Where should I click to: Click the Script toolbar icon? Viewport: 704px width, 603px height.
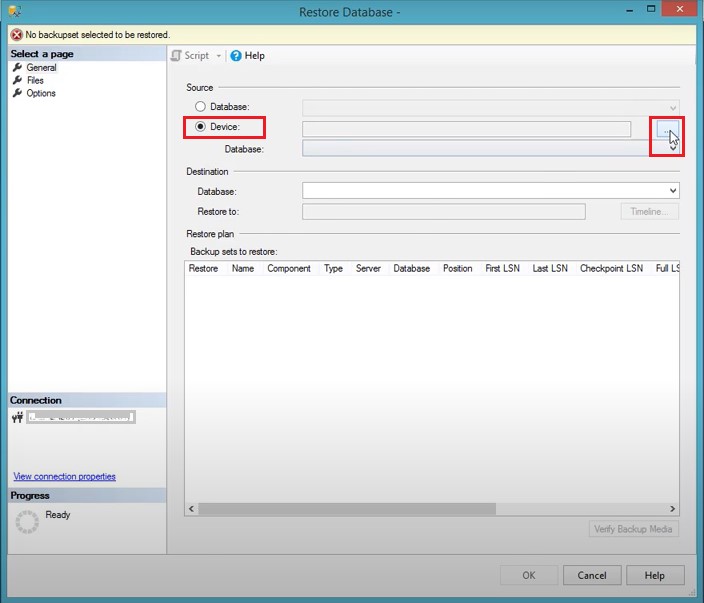tap(177, 56)
